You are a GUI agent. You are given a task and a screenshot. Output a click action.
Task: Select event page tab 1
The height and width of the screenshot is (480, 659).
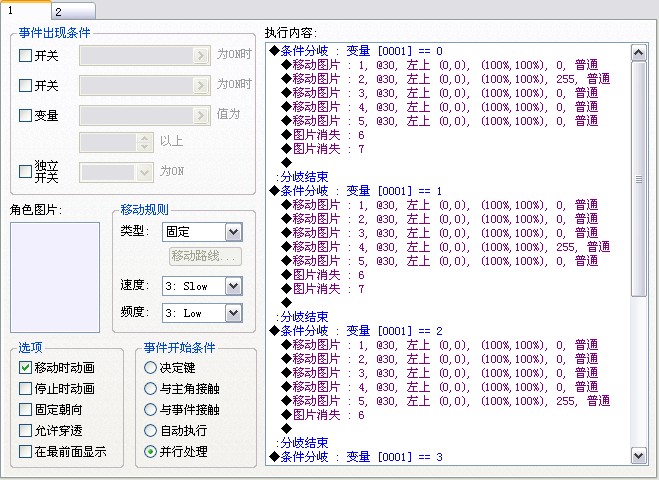pyautogui.click(x=25, y=10)
